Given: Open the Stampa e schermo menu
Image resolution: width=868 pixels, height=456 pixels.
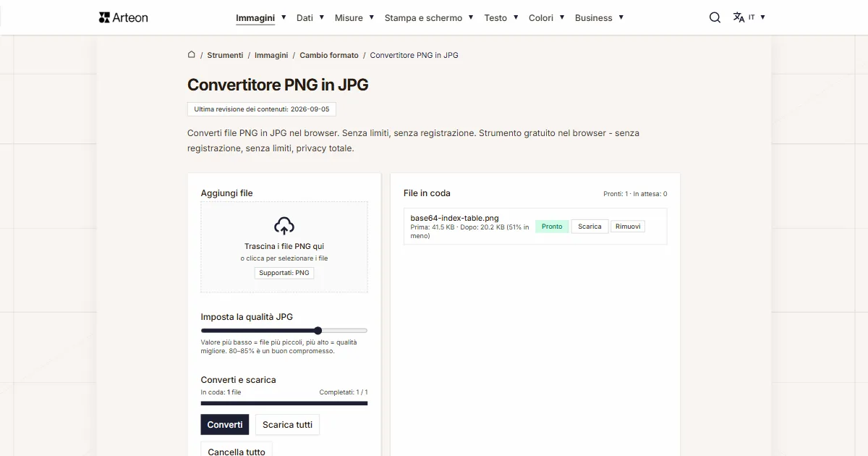Looking at the screenshot, I should (x=423, y=17).
